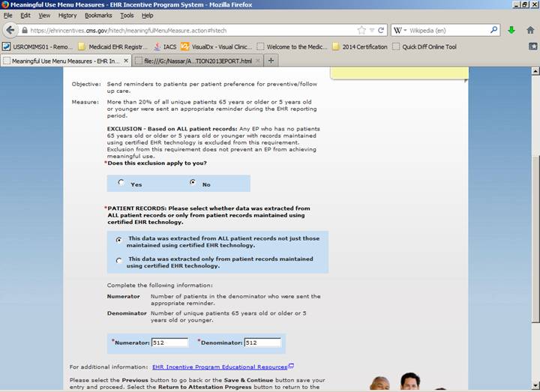Select No for the exclusion question

pos(193,183)
